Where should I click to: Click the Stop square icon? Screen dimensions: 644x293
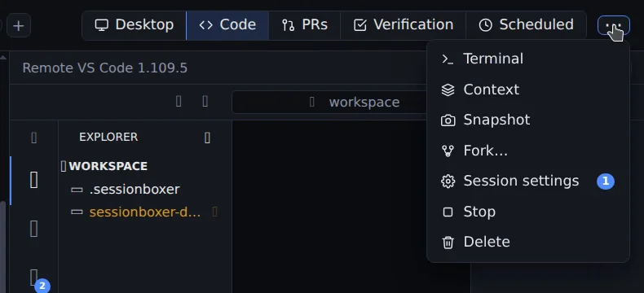(448, 212)
